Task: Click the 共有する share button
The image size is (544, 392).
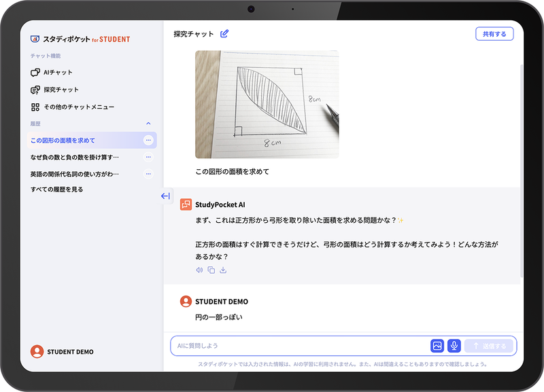Action: [x=496, y=33]
